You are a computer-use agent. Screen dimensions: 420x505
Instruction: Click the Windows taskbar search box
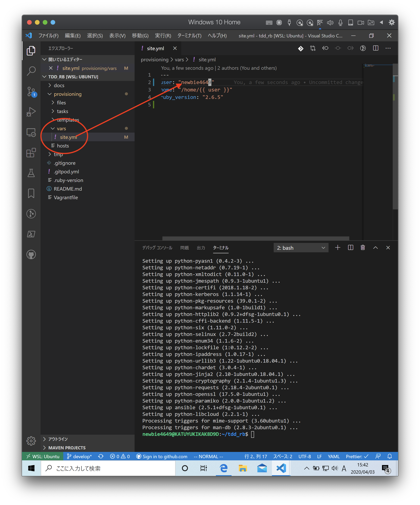coord(108,468)
